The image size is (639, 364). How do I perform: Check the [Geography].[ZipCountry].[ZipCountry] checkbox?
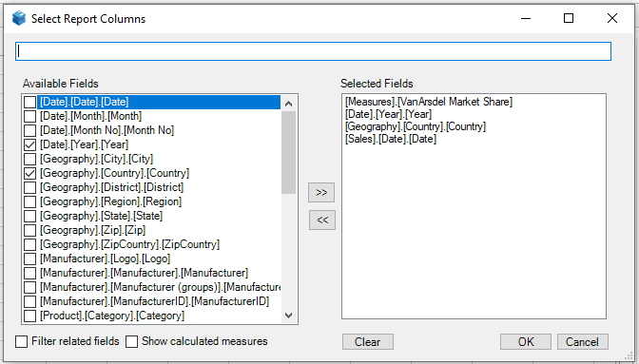(29, 244)
